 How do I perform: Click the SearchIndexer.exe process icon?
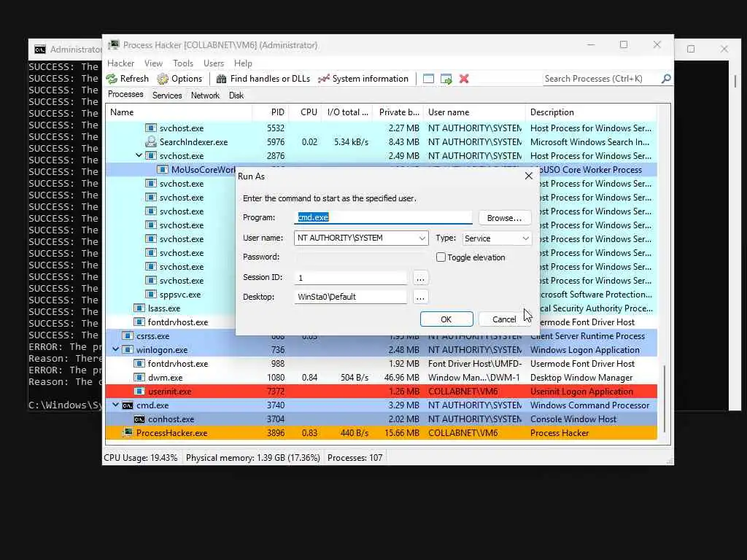[x=151, y=142]
